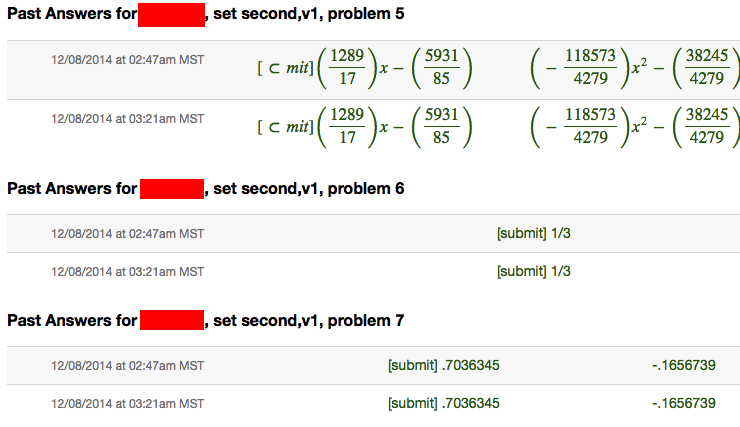
Task: Select the 03:21am timestamp in problem 7
Action: click(x=127, y=404)
